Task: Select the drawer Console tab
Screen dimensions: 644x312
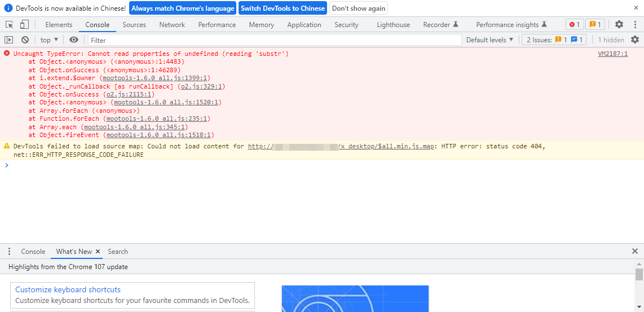Action: (33, 252)
